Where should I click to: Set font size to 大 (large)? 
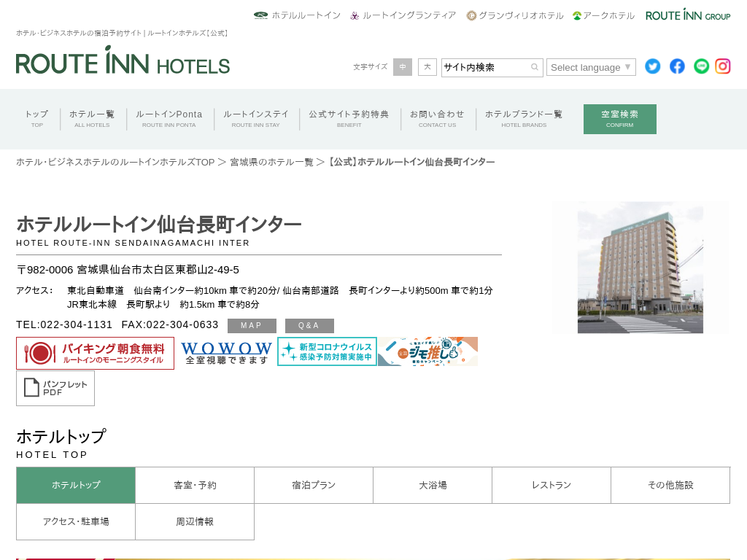(427, 67)
